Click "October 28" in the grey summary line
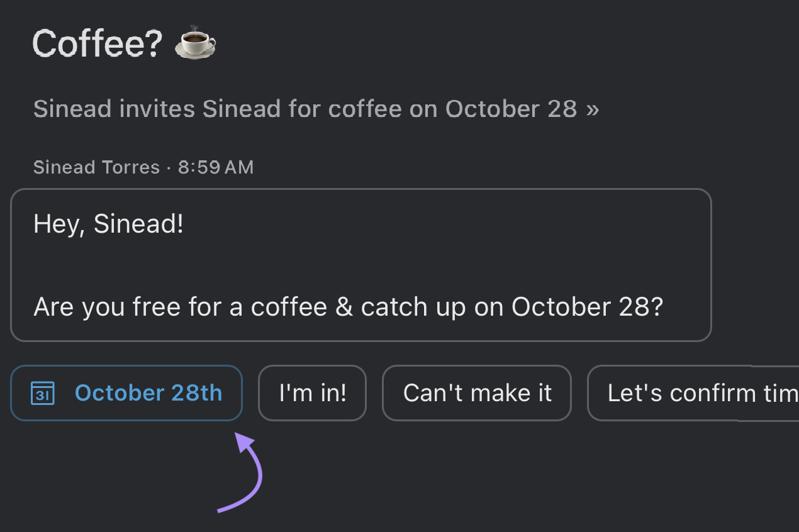 coord(511,109)
